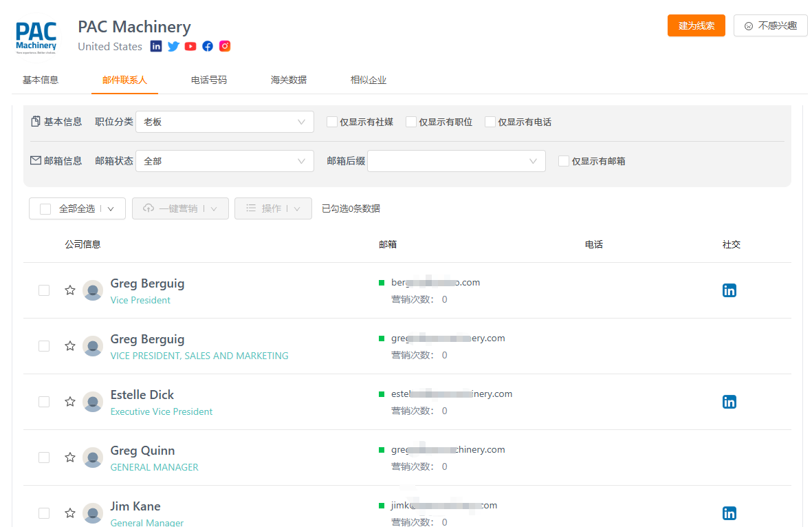Viewport: 812px width, 527px height.
Task: Star the Greg Quinn contact
Action: (x=70, y=457)
